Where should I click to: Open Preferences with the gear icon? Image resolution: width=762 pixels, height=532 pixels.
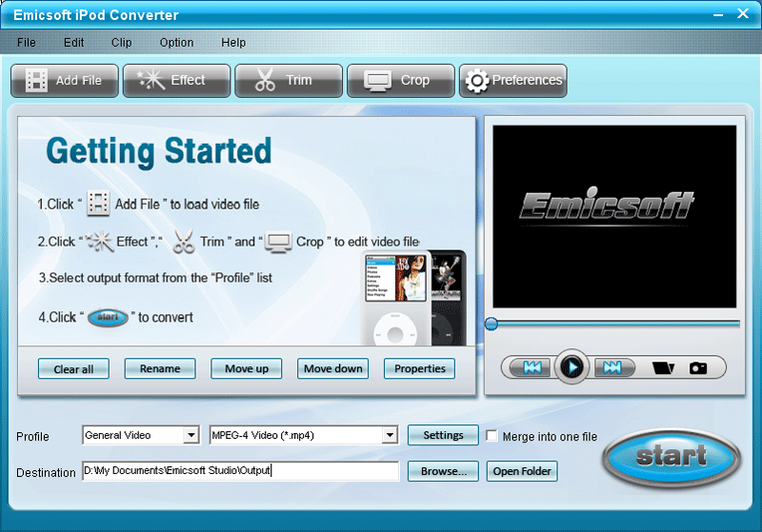[513, 81]
